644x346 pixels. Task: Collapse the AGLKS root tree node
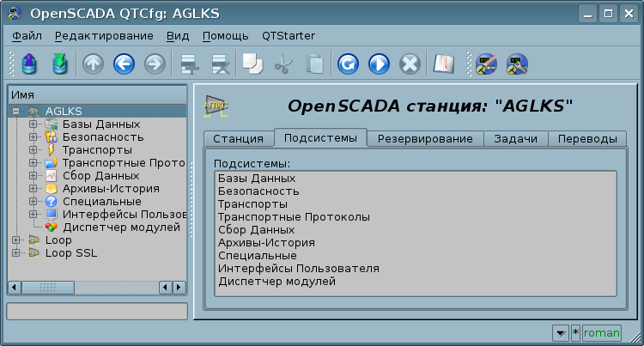click(16, 112)
